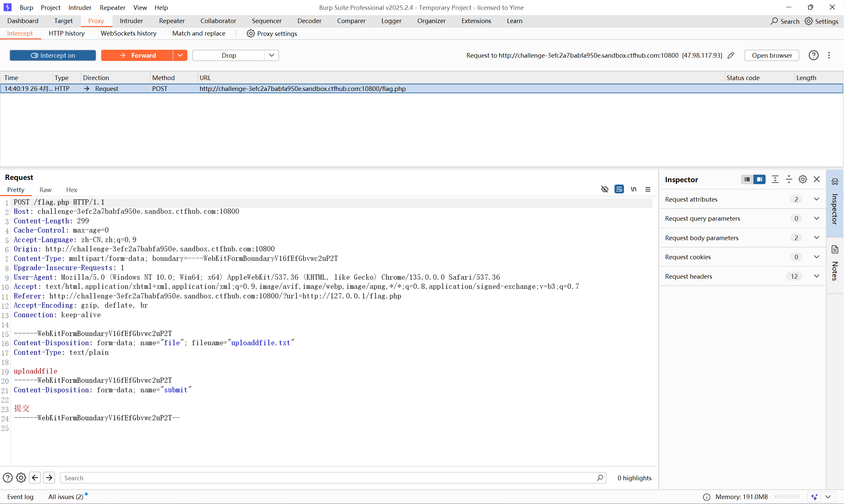This screenshot has width=844, height=504.
Task: Click the Content-Length header line
Action: click(51, 221)
